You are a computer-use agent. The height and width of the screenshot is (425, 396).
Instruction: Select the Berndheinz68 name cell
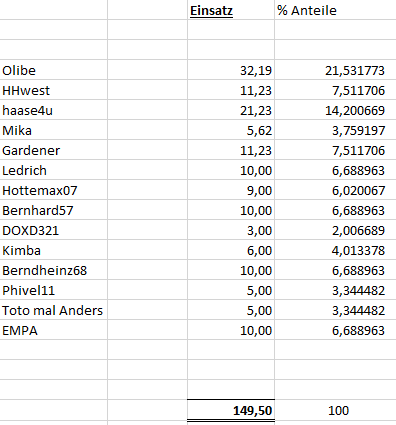pyautogui.click(x=54, y=270)
